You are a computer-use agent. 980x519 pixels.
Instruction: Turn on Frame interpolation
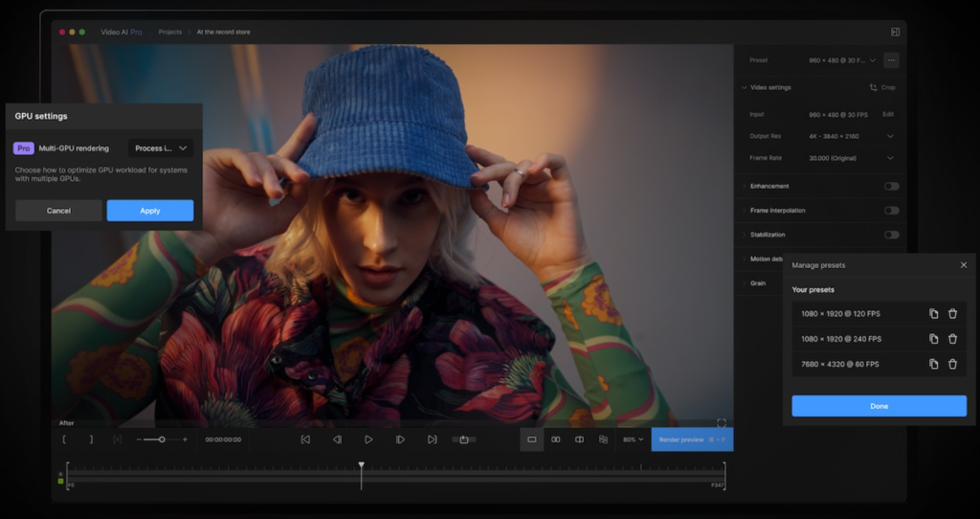[891, 210]
